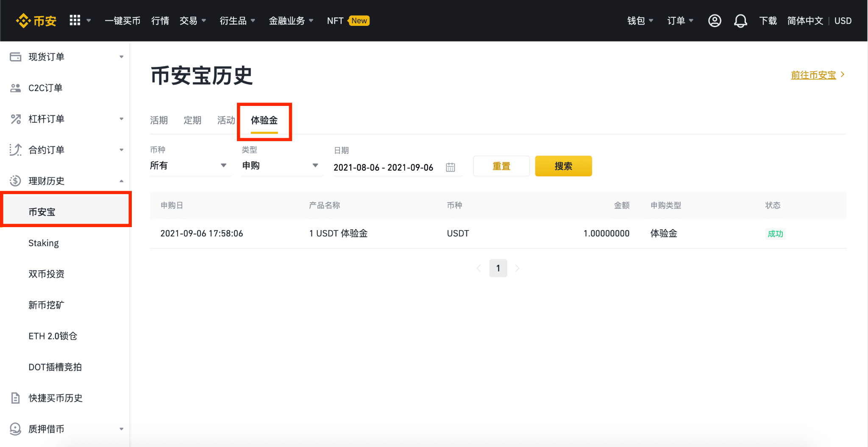The image size is (868, 447).
Task: Change currency via USD
Action: click(x=843, y=21)
